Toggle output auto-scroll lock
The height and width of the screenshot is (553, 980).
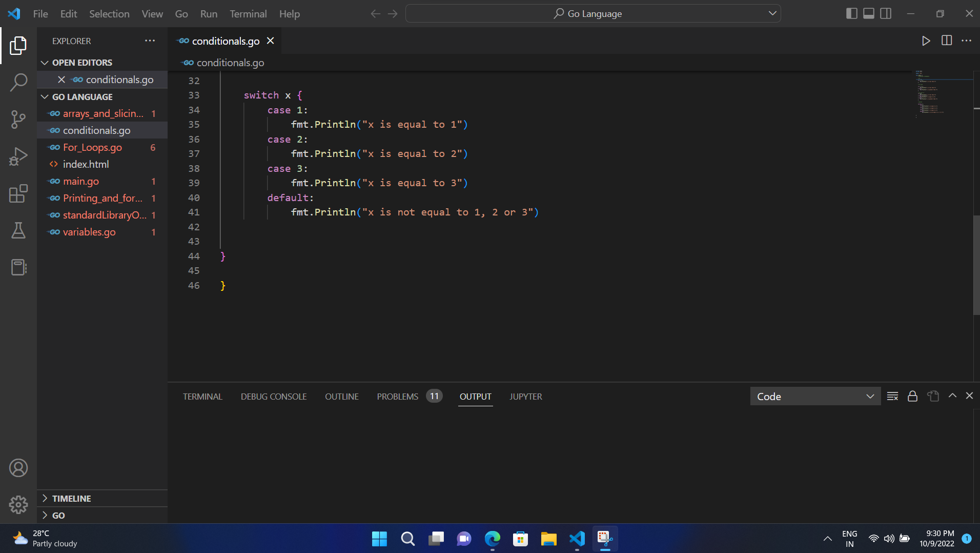tap(912, 396)
